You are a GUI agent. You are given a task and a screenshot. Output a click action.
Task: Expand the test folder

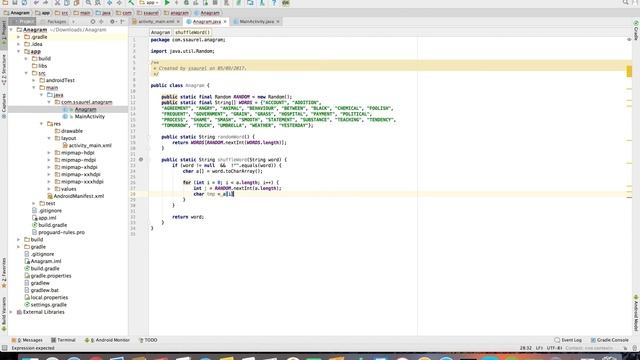pyautogui.click(x=34, y=203)
